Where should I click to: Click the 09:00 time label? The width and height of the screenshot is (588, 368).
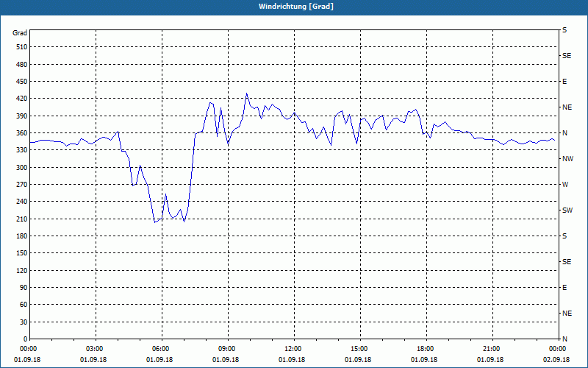coord(228,349)
